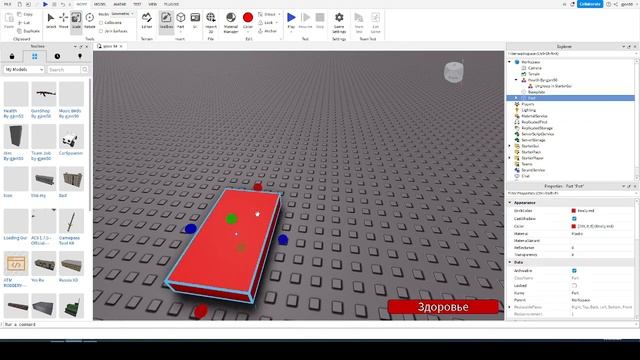The image size is (640, 360).
Task: Click the Collaborate button
Action: [x=590, y=4]
